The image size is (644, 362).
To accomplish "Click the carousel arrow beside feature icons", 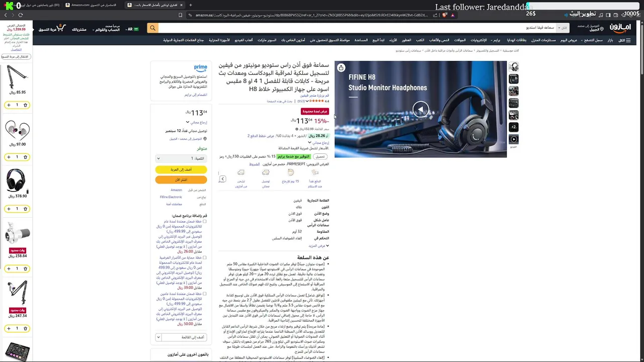I will coord(222,179).
